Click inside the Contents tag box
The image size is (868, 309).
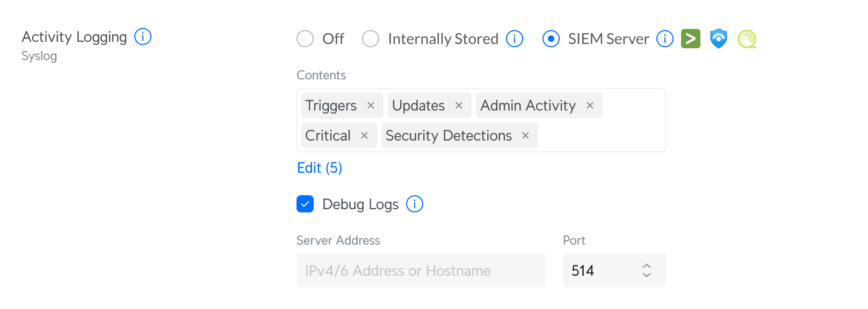tap(602, 136)
